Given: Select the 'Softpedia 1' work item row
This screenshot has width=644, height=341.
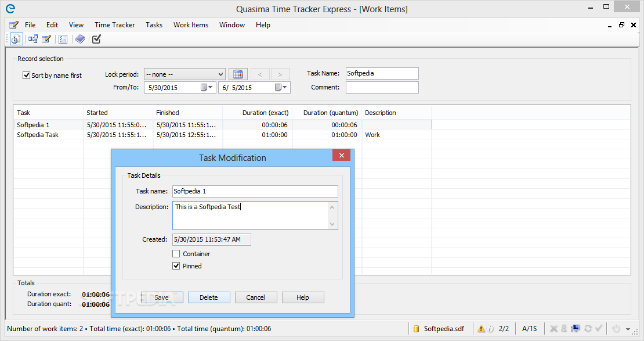Looking at the screenshot, I should pyautogui.click(x=222, y=125).
